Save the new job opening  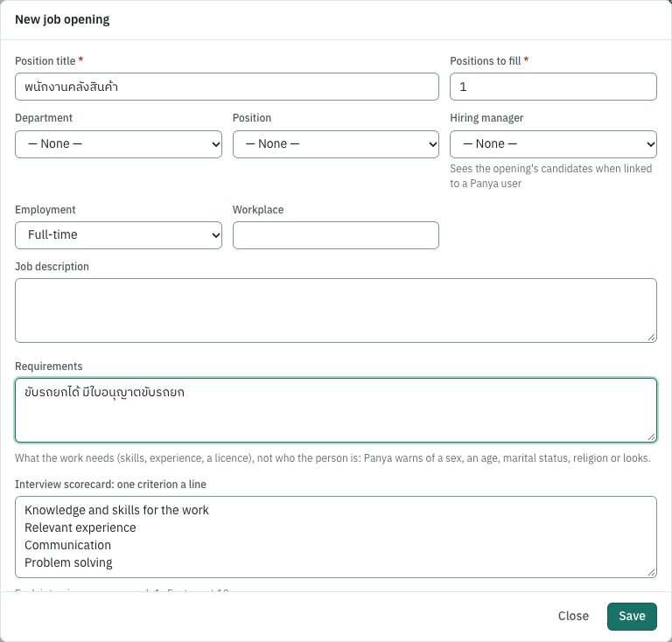click(632, 617)
